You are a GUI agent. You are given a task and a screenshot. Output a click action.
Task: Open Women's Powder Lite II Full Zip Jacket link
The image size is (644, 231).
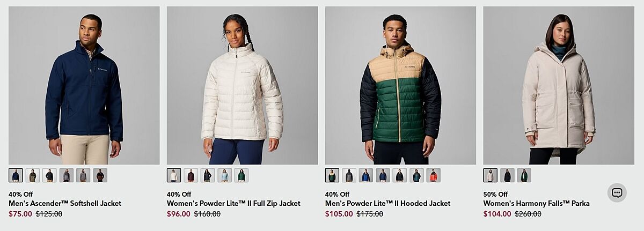(x=233, y=203)
